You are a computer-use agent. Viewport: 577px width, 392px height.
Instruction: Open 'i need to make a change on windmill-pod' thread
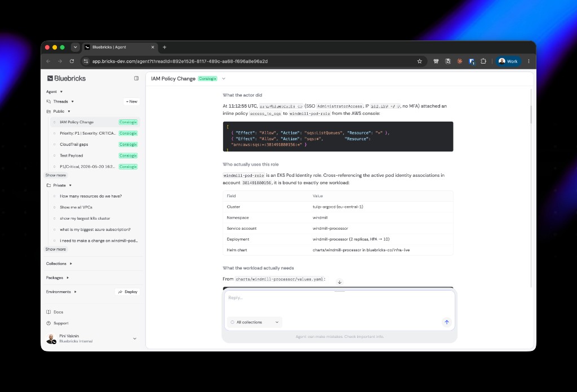(94, 240)
